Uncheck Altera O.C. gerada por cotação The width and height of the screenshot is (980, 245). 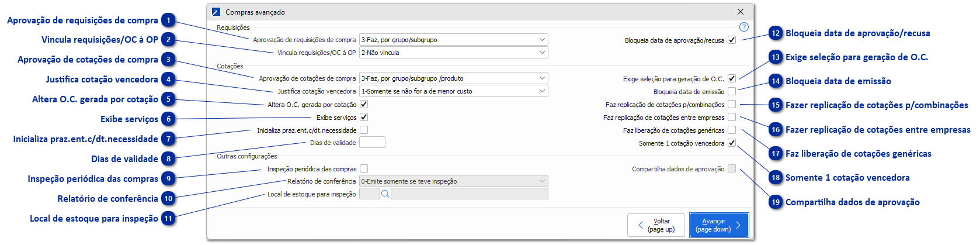tap(364, 104)
